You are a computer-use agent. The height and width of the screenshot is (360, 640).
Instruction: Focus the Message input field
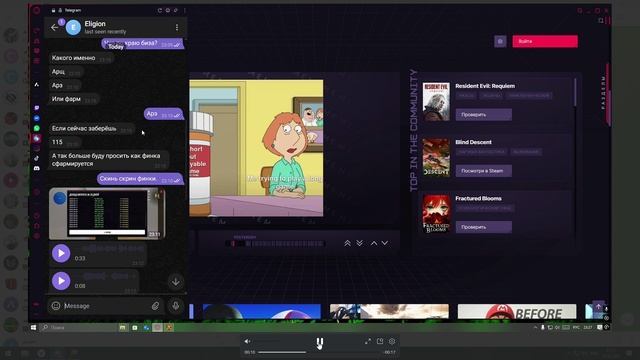tap(106, 306)
